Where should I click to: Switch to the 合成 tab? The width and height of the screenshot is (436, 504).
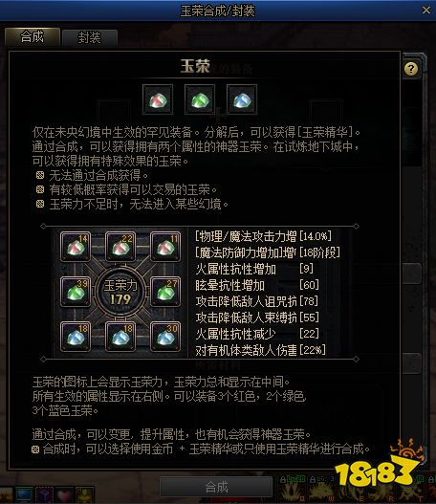(x=33, y=36)
